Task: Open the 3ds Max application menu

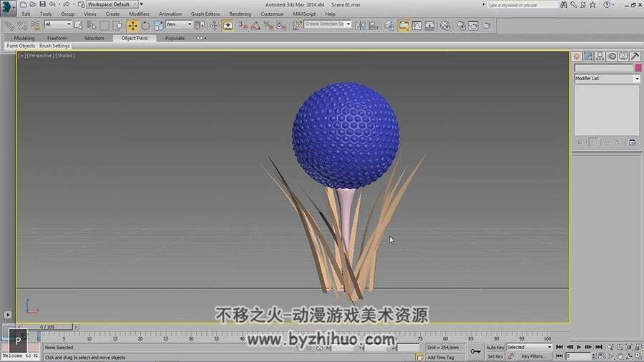Action: tap(7, 7)
